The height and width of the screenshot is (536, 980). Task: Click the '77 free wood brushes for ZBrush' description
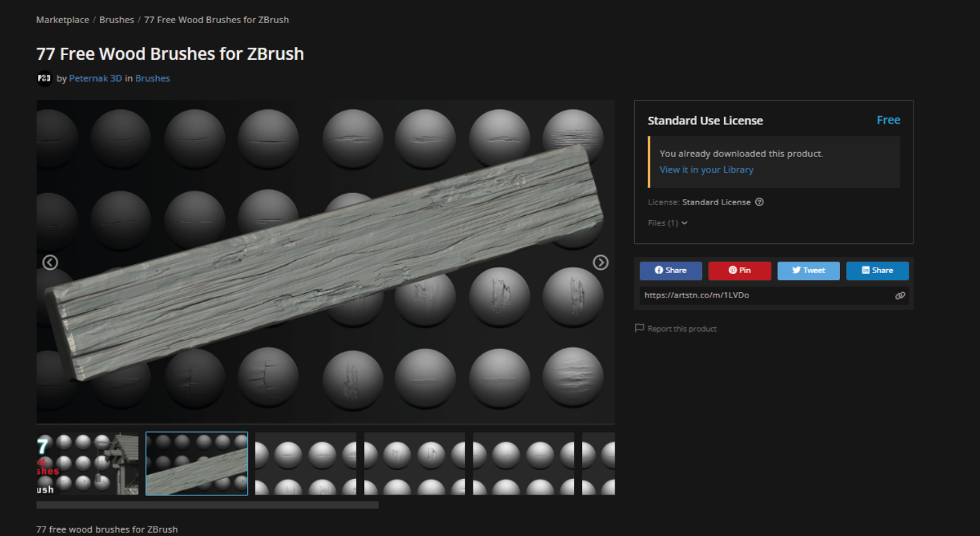107,529
